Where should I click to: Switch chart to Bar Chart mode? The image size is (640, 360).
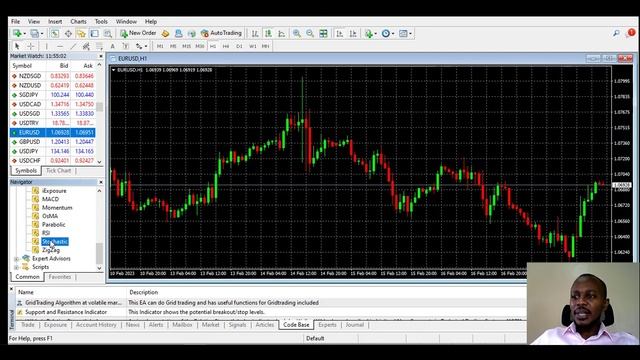pos(255,33)
